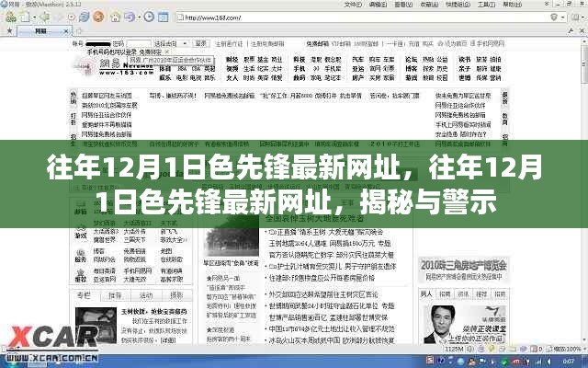Open the 论坛 navigation link

pos(411,60)
